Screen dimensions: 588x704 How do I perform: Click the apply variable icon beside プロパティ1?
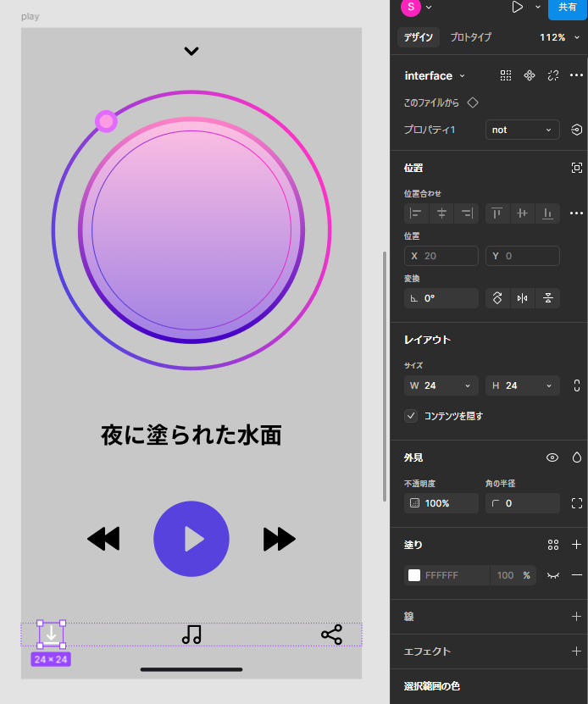click(x=576, y=130)
